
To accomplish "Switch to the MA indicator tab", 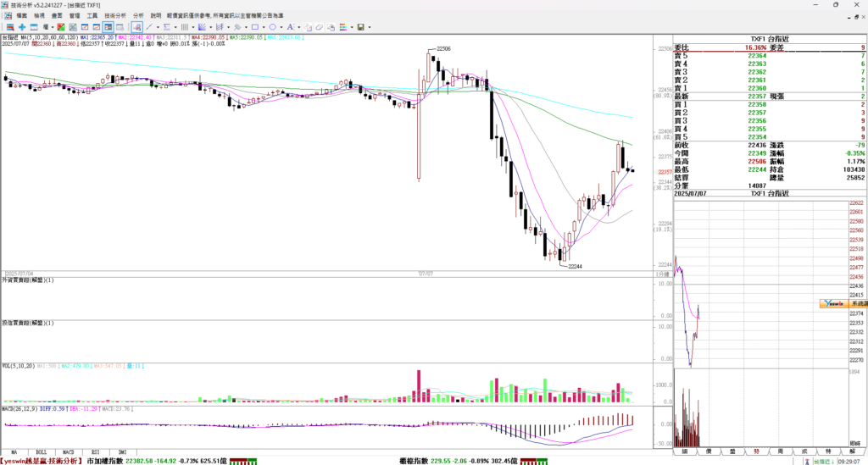I will coord(14,452).
